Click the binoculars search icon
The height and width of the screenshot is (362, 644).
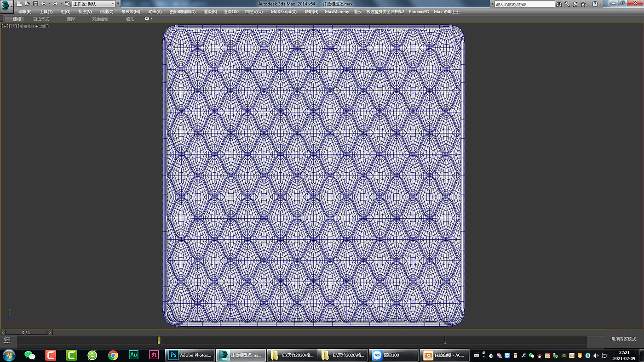(559, 4)
